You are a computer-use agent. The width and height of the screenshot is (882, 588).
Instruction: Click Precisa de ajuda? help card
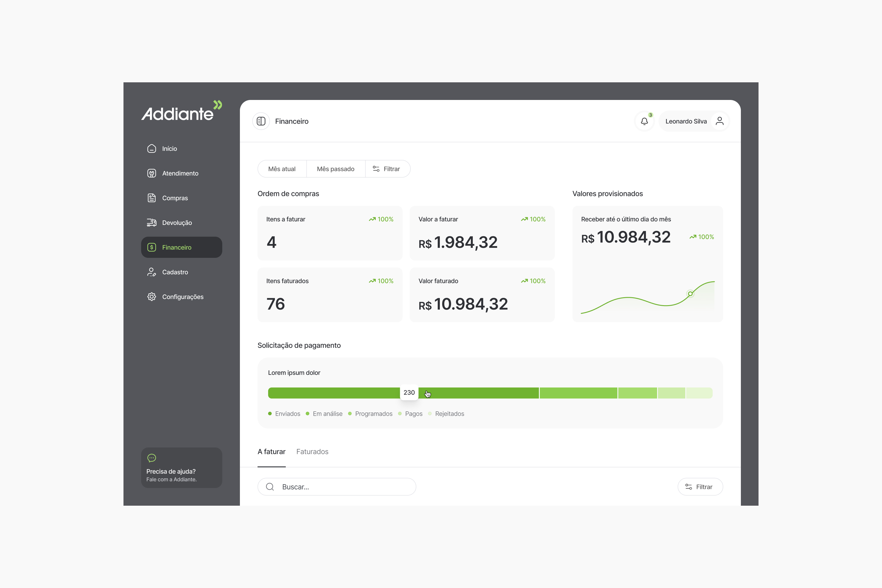pyautogui.click(x=181, y=471)
